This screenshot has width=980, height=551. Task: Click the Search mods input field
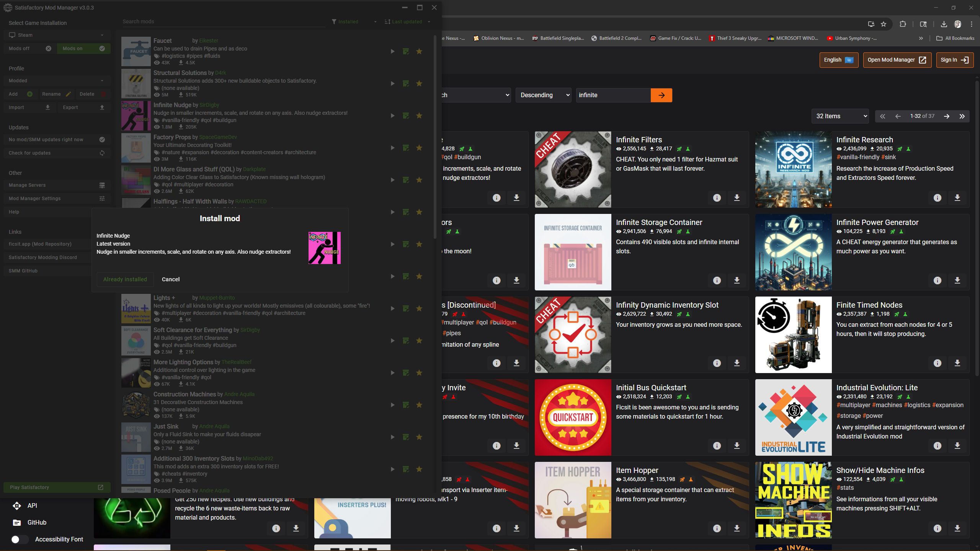pyautogui.click(x=224, y=22)
